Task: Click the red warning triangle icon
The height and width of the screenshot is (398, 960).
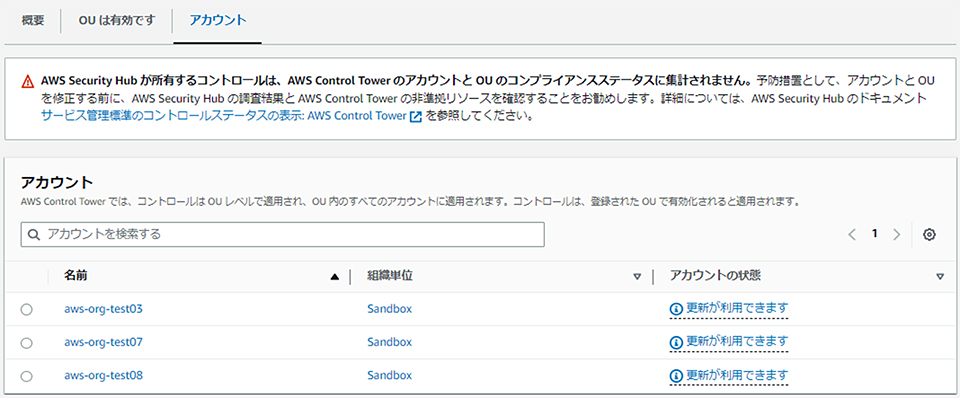Action: tap(28, 81)
